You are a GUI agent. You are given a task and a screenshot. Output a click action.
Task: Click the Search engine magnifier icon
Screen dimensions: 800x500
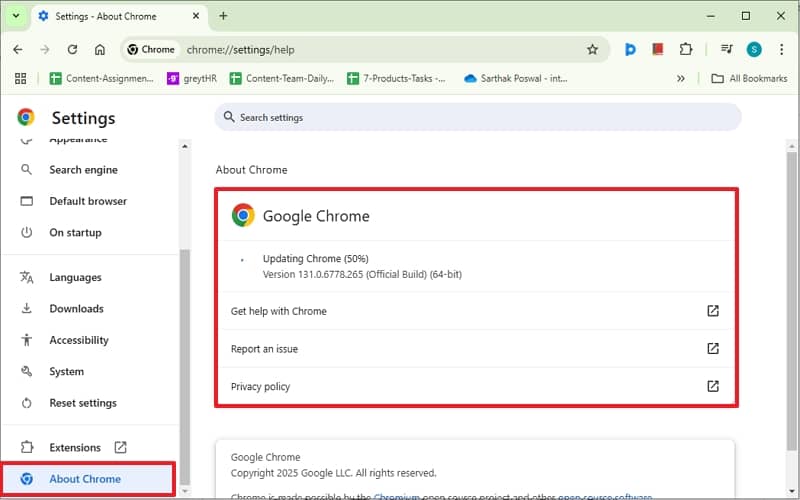point(26,169)
